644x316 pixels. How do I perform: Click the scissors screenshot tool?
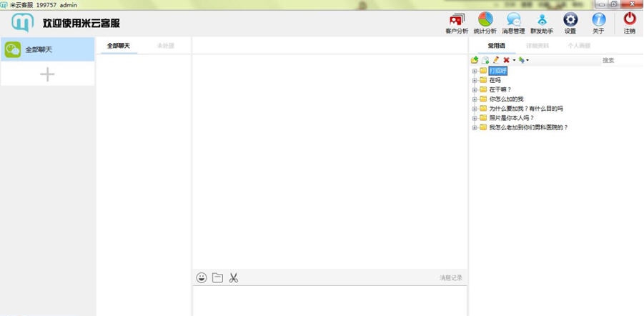pos(234,278)
